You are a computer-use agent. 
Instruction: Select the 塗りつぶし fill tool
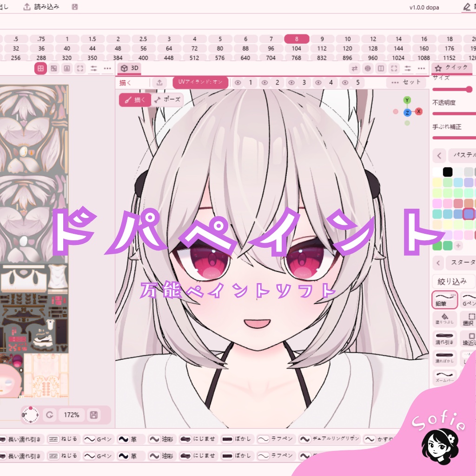pyautogui.click(x=445, y=319)
